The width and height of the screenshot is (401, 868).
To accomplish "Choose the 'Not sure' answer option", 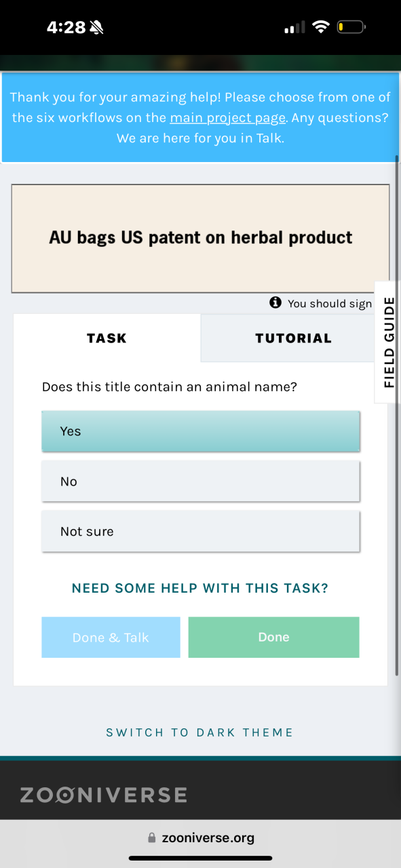I will pyautogui.click(x=201, y=532).
